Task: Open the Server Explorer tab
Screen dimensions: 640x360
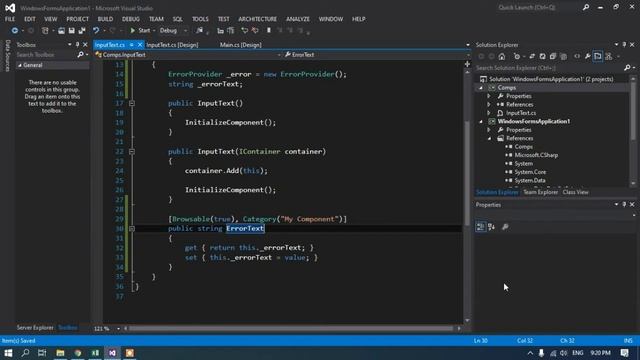Action: [x=35, y=328]
